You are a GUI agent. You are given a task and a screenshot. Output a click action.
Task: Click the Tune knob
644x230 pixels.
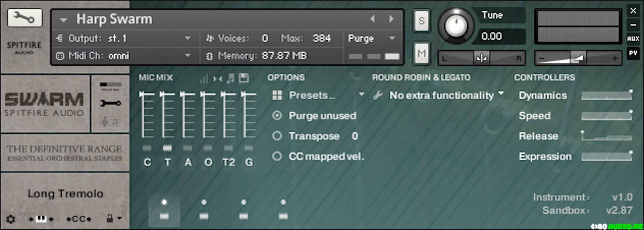pos(456,26)
